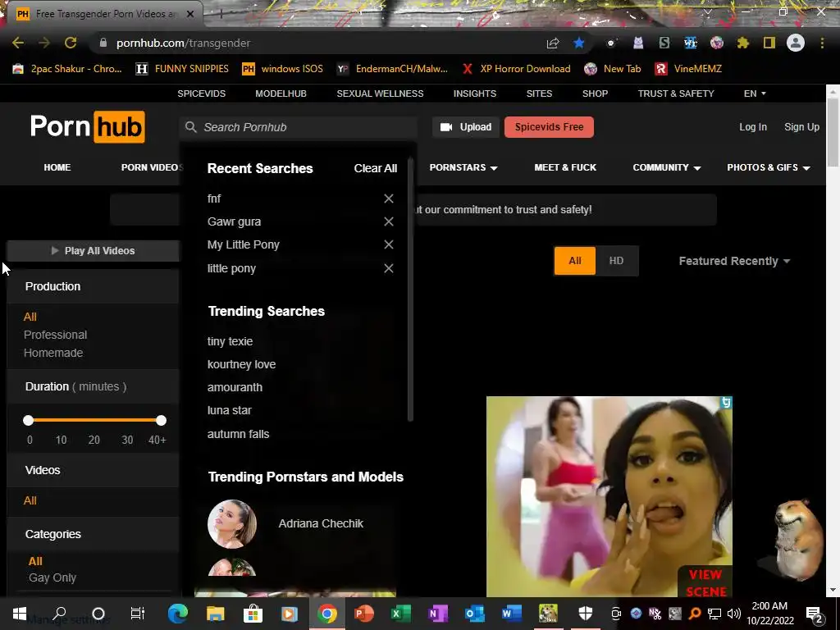Open the 'XP Horror Download' bookmark
The width and height of the screenshot is (840, 630).
click(x=517, y=69)
